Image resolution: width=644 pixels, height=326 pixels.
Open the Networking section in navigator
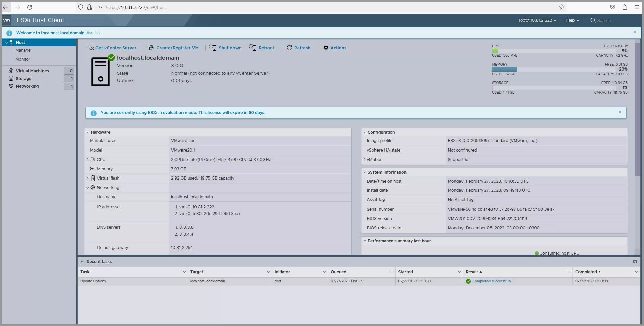click(x=27, y=86)
